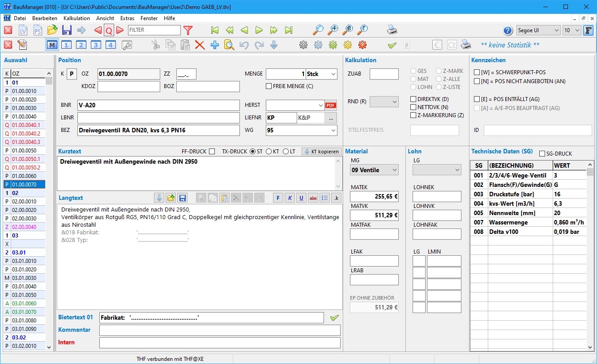The image size is (597, 364).
Task: Open the Extras menu
Action: [x=127, y=18]
